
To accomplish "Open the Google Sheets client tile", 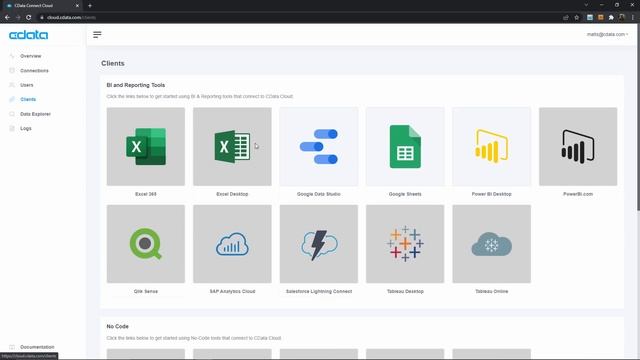I will [405, 147].
